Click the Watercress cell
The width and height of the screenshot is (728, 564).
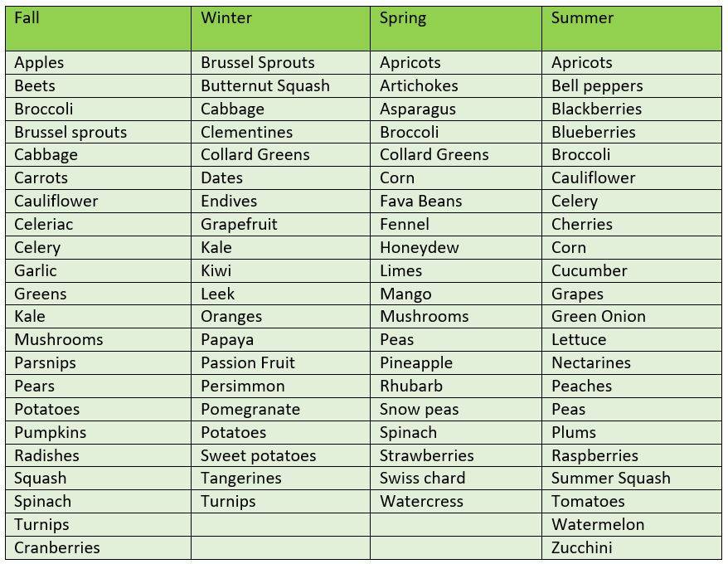(x=456, y=501)
